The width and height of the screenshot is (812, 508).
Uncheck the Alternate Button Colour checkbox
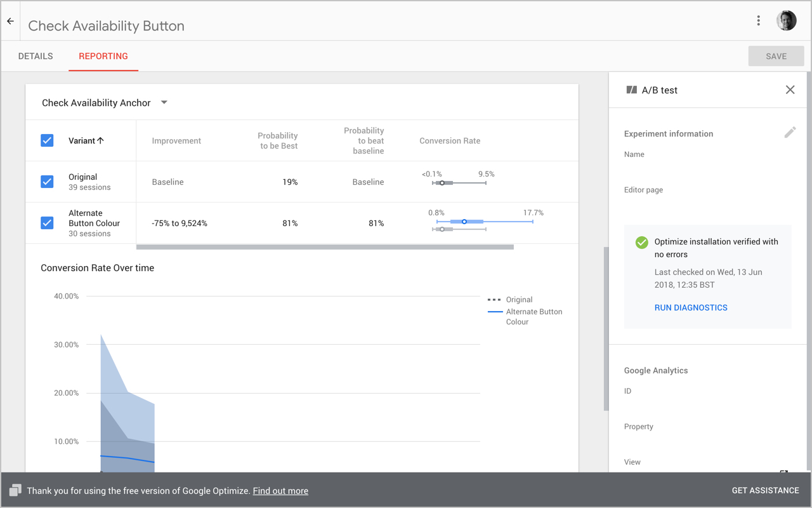coord(47,223)
